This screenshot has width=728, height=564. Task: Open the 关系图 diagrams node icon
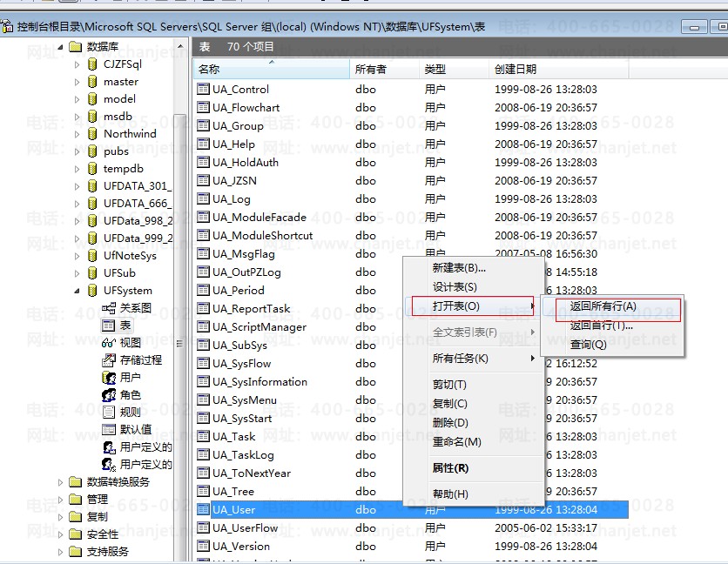tap(109, 308)
